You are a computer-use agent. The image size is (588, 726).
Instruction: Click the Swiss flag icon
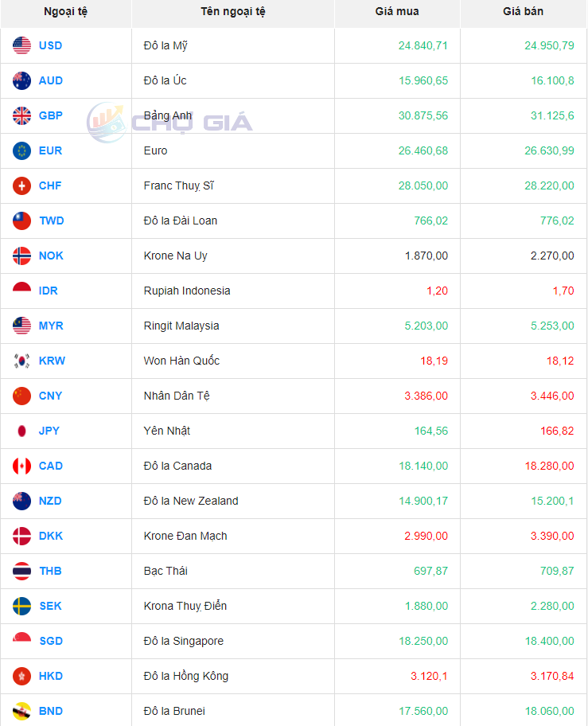point(21,186)
